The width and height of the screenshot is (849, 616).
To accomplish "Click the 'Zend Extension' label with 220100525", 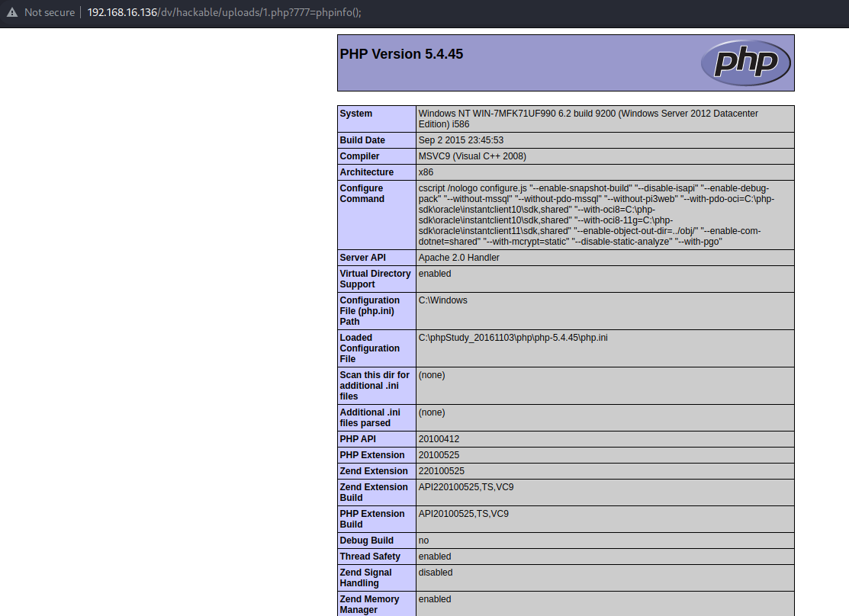I will pyautogui.click(x=374, y=471).
